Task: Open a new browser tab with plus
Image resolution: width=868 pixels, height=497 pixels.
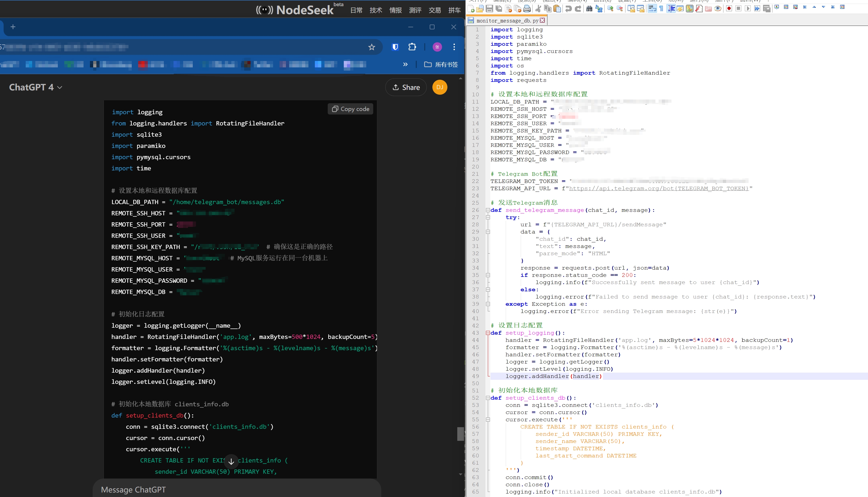Action: click(13, 27)
